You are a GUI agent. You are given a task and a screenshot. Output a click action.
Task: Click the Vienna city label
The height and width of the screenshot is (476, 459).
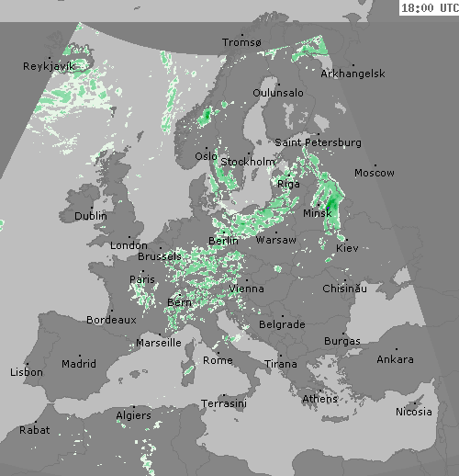pyautogui.click(x=246, y=289)
